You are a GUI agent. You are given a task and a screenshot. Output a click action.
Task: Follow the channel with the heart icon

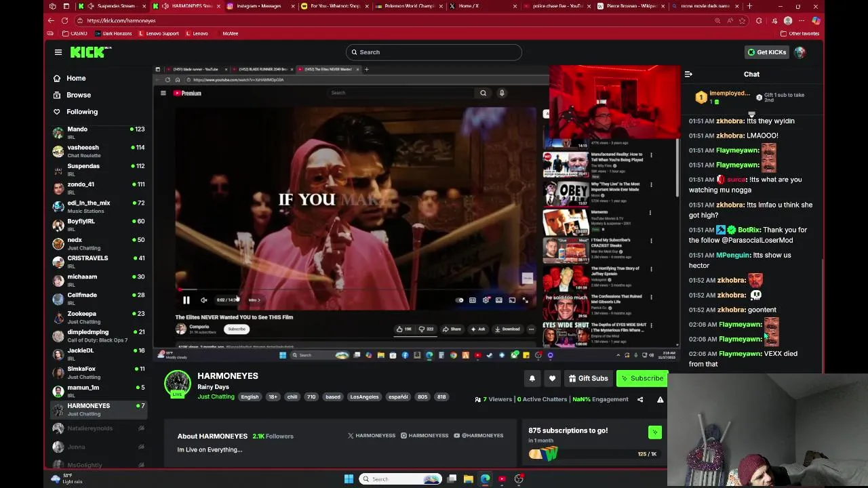click(x=552, y=378)
